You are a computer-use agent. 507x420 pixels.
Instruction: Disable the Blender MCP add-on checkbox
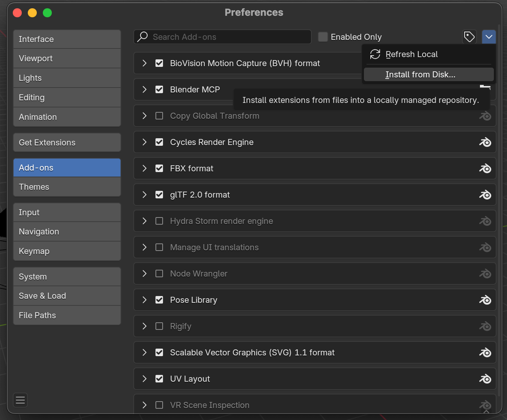(x=159, y=90)
